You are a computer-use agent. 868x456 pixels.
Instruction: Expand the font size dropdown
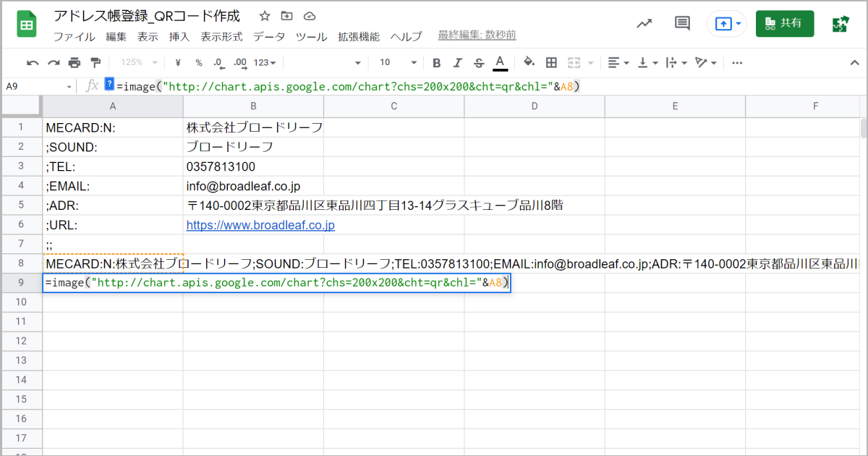pyautogui.click(x=414, y=63)
